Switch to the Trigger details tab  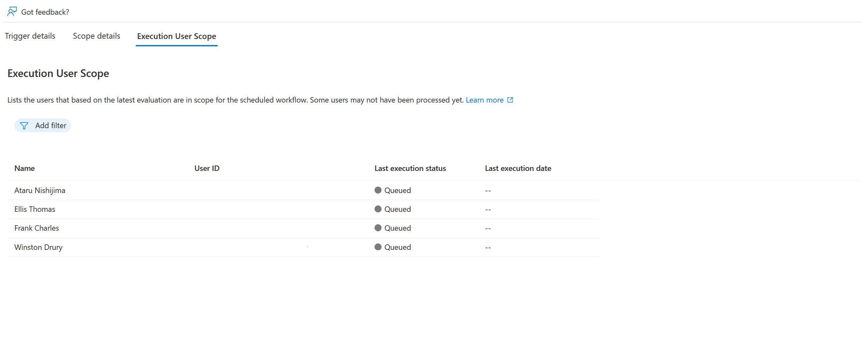click(30, 36)
